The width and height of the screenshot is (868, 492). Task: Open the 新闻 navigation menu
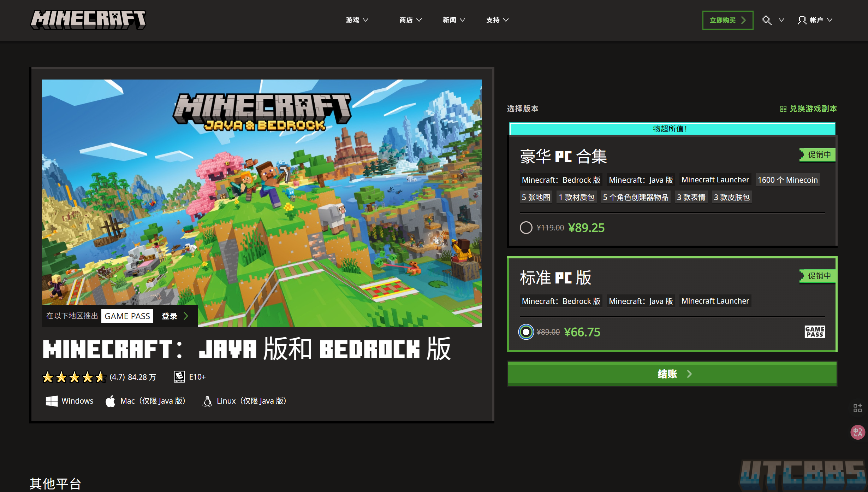[454, 20]
